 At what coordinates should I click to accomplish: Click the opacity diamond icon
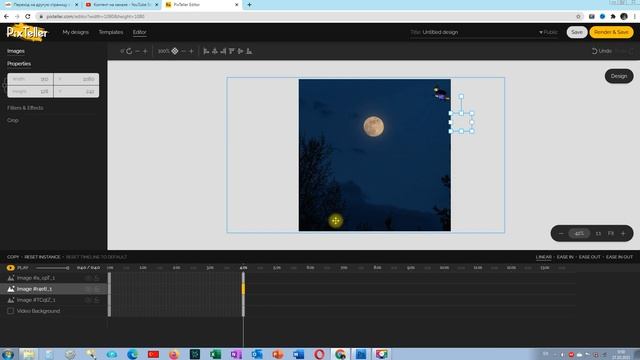(x=175, y=51)
